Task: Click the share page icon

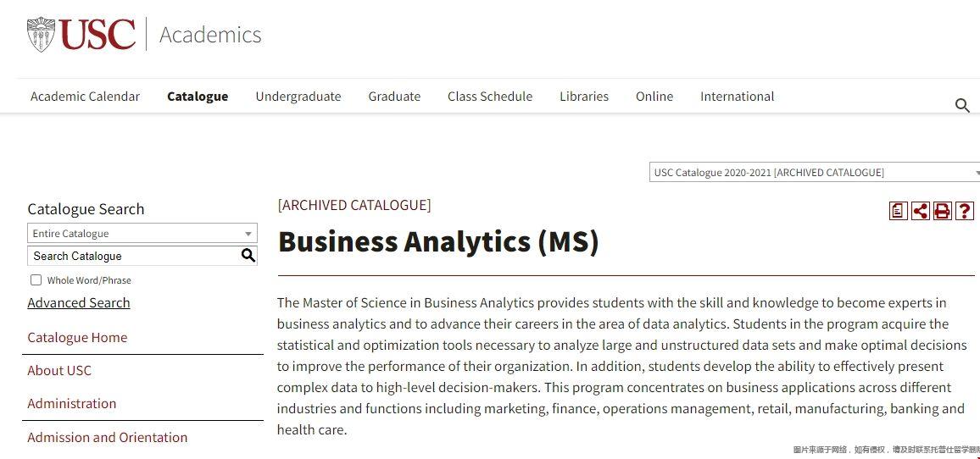Action: click(920, 211)
